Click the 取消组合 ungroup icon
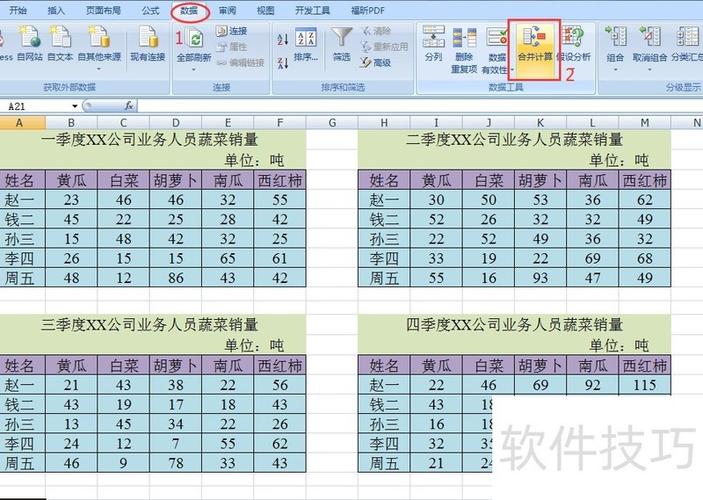Viewport: 703px width, 500px height. [x=650, y=38]
